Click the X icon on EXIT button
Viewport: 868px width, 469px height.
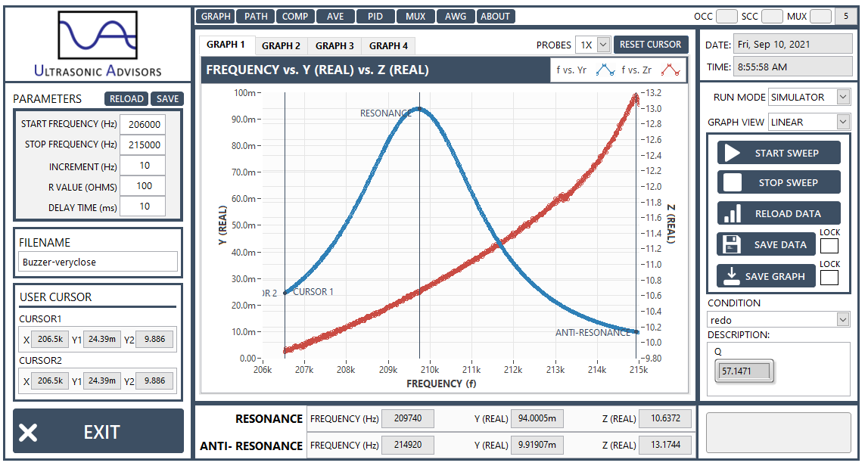[28, 433]
